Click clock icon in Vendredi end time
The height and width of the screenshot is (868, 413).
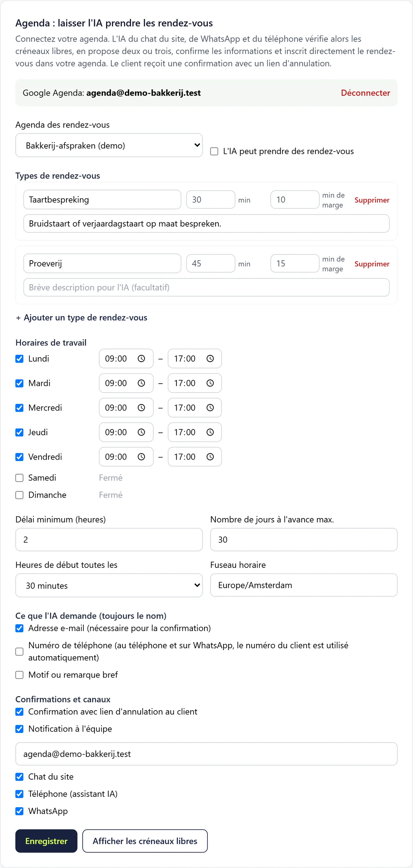[x=210, y=457]
